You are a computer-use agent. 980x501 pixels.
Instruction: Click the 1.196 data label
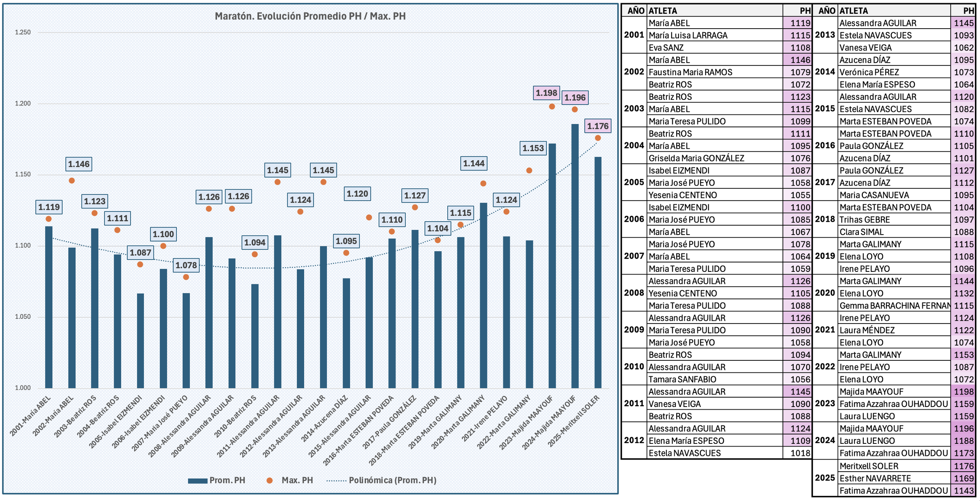[575, 98]
